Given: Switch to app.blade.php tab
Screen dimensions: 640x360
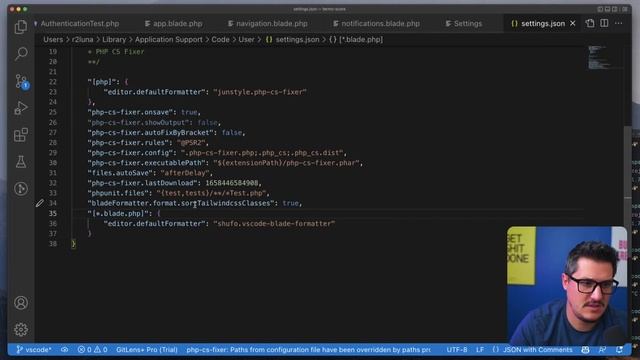Looking at the screenshot, I should tap(174, 24).
